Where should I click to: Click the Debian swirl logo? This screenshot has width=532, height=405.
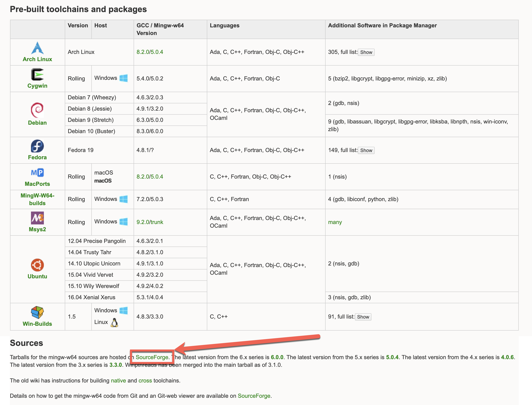tap(37, 110)
